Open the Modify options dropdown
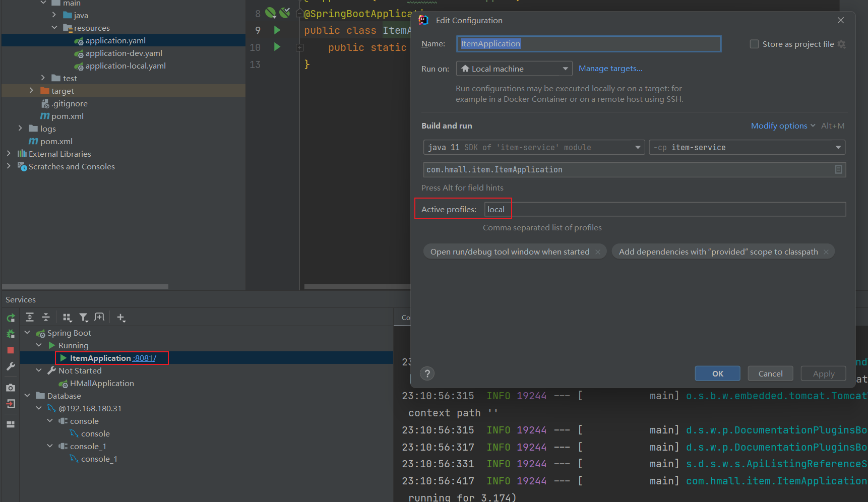This screenshot has width=868, height=502. 783,126
